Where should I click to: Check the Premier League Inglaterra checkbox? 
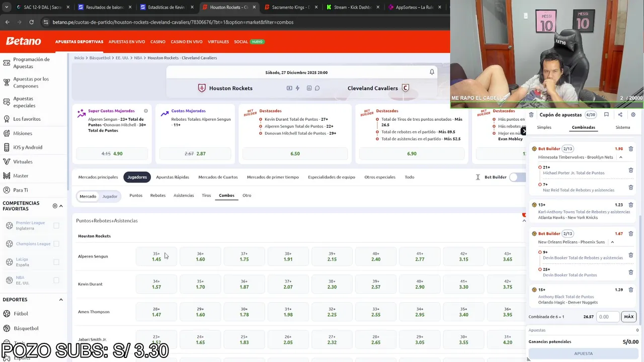tap(56, 225)
